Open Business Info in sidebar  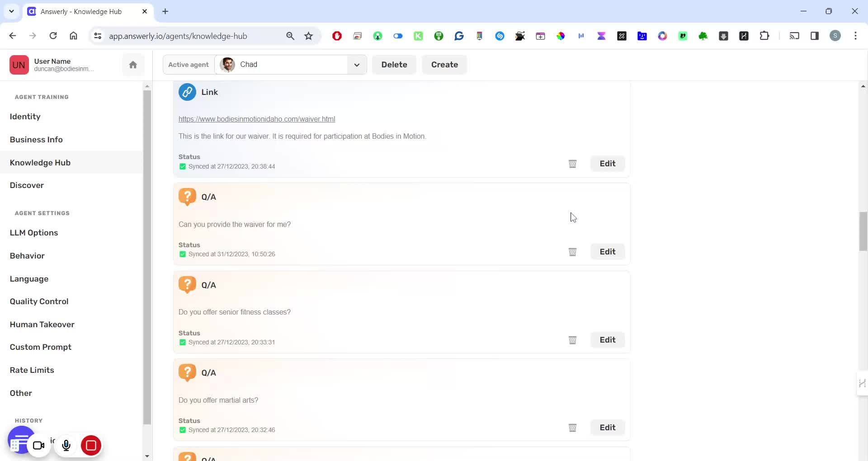point(36,140)
